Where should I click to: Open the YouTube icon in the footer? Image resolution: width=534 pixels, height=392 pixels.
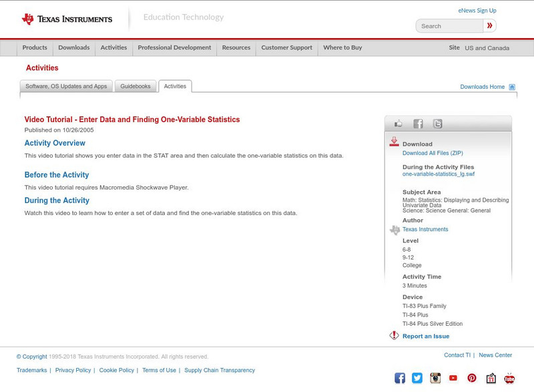click(453, 378)
